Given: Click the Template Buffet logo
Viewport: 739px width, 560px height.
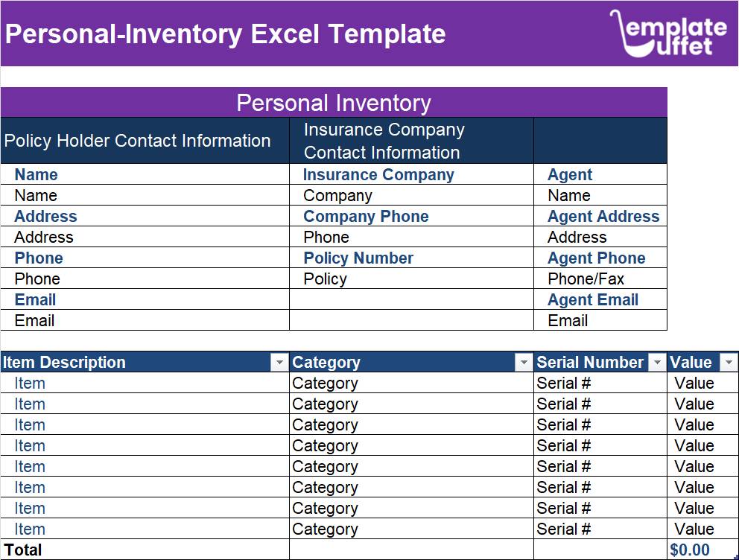Looking at the screenshot, I should coord(668,33).
